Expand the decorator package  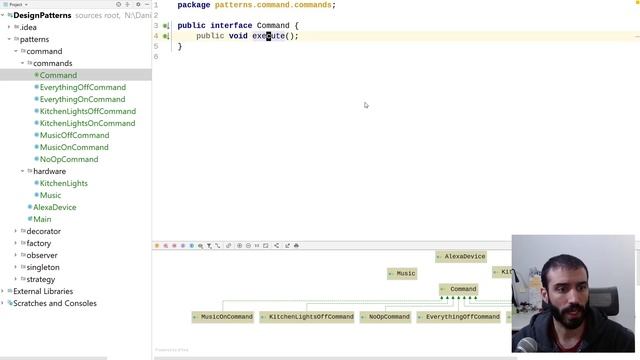[16, 231]
